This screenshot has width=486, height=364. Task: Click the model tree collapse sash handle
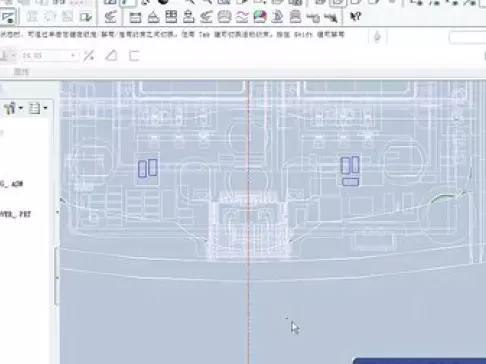pos(57,212)
